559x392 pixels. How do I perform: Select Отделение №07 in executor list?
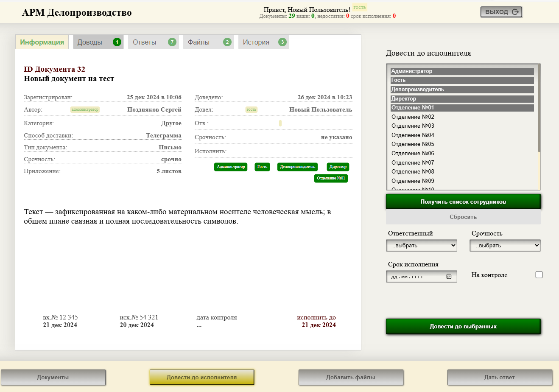462,163
